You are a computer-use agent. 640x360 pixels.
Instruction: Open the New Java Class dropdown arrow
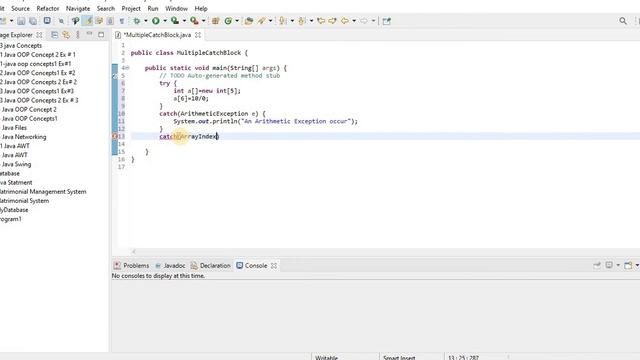point(237,21)
